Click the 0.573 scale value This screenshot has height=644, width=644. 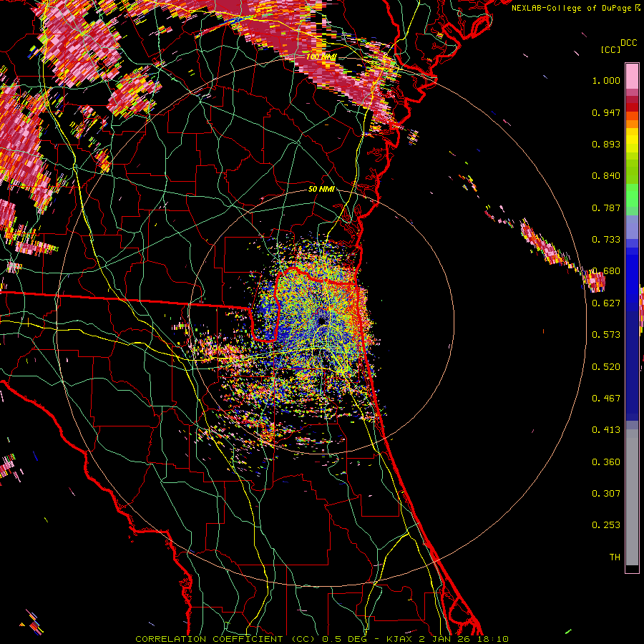606,335
